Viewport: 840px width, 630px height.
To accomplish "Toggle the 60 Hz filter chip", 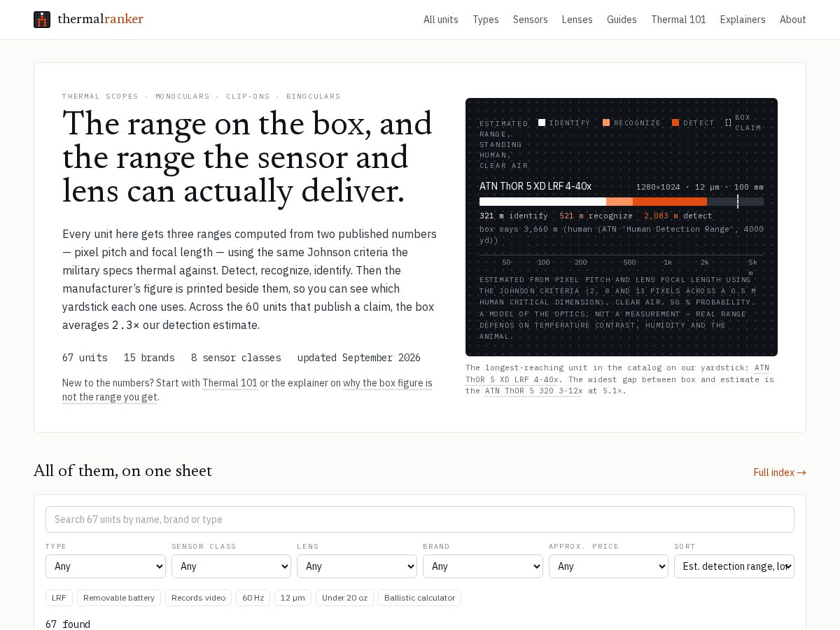I will [253, 598].
